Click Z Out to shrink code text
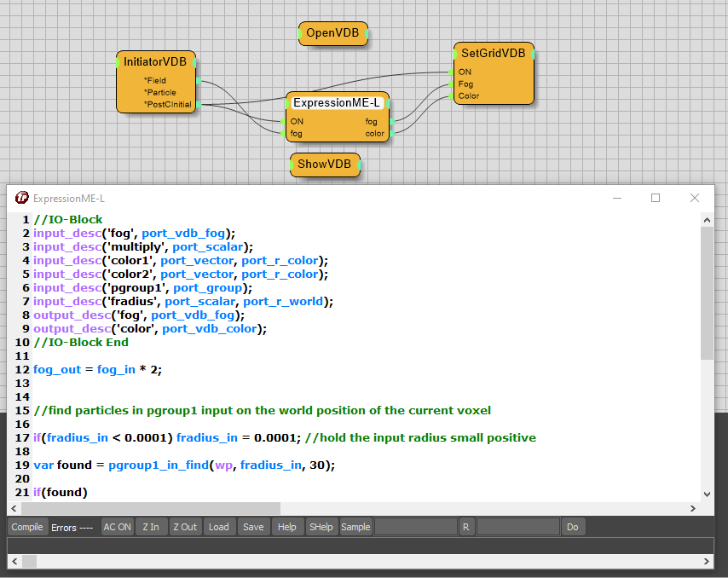 (184, 527)
